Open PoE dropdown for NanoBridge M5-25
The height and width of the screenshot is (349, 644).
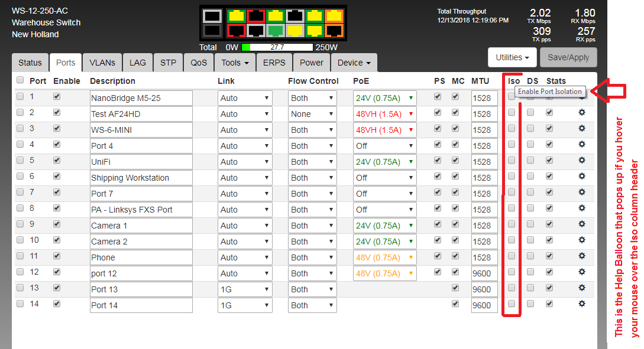(x=385, y=98)
